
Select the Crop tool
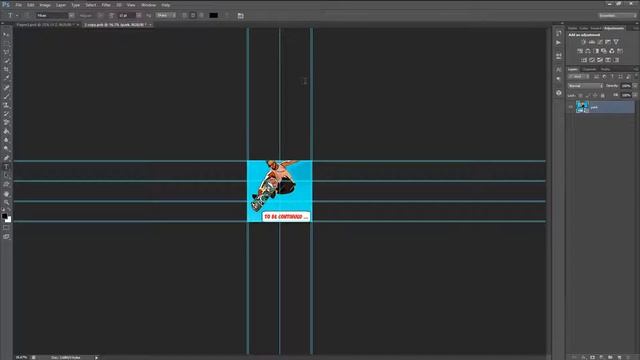pos(6,69)
